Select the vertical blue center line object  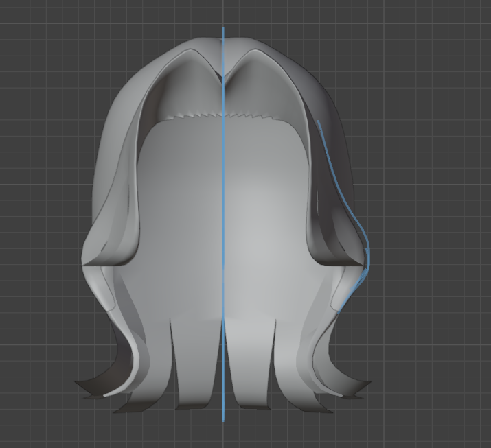[x=223, y=224]
